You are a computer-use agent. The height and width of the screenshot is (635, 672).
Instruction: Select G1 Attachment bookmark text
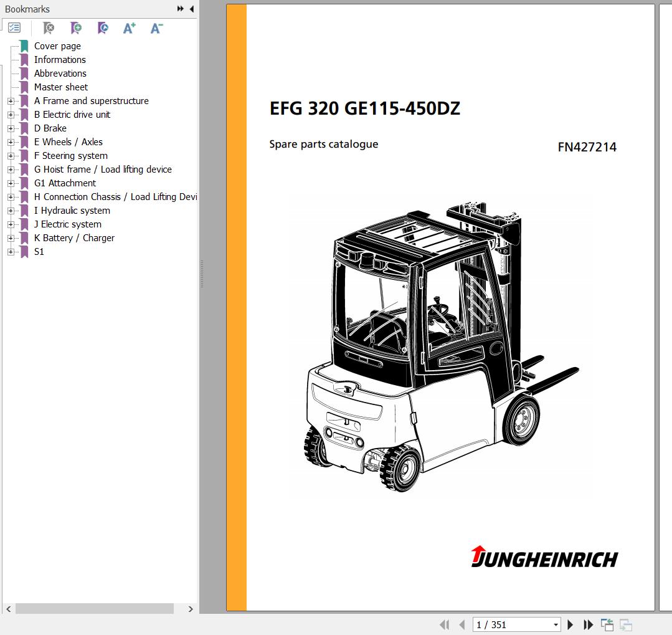(65, 183)
